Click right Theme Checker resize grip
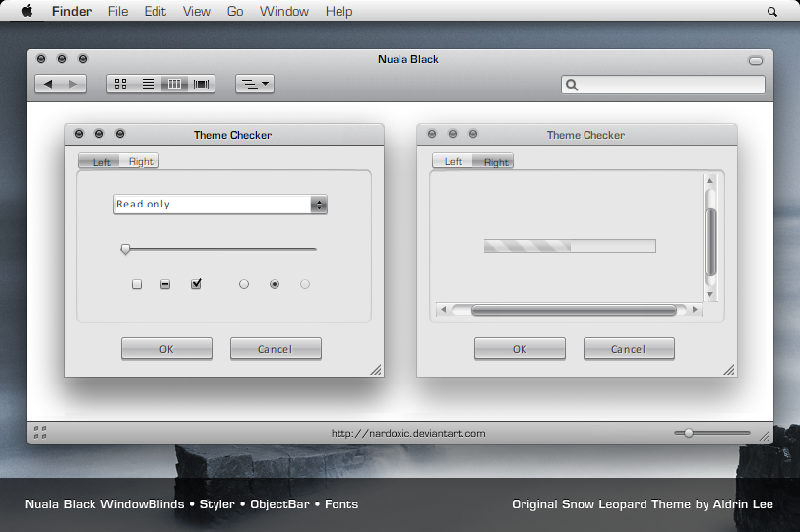 pos(729,370)
